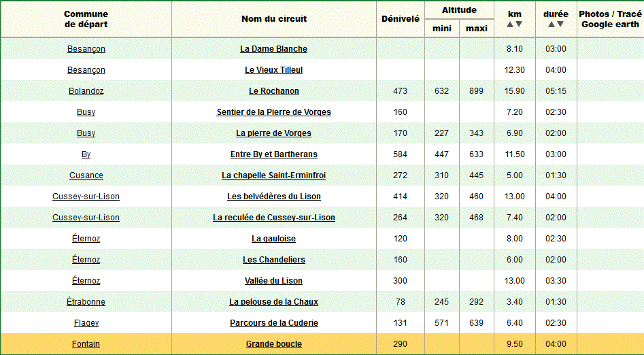Select the maxi altitude value 292
The width and height of the screenshot is (644, 355).
477,302
